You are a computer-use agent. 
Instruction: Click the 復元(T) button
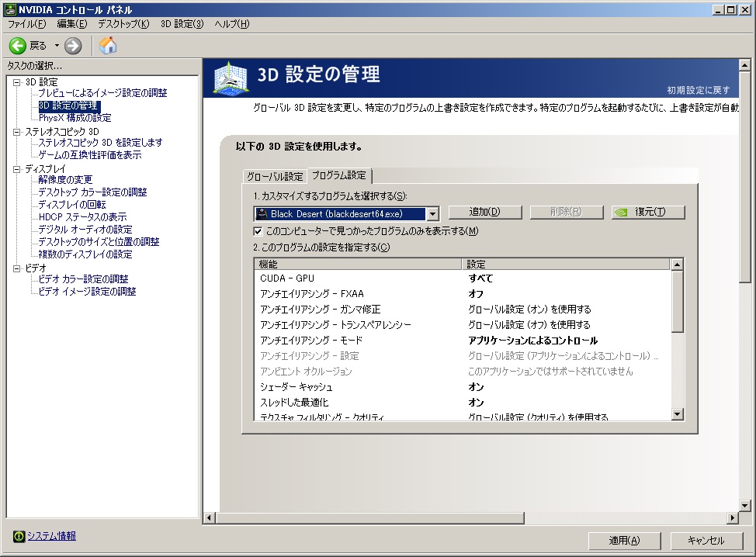[x=648, y=212]
